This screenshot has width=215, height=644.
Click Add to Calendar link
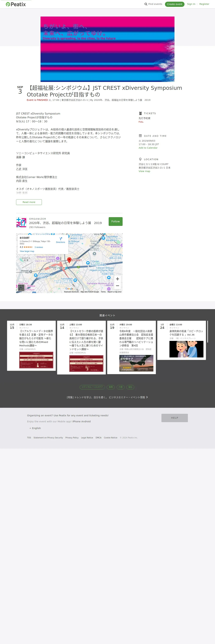click(148, 148)
